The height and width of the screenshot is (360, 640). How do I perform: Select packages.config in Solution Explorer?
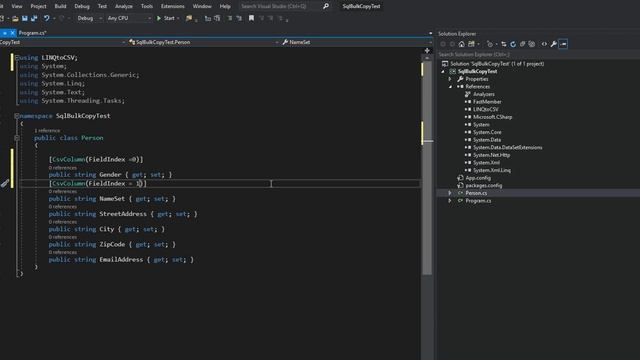coord(484,186)
